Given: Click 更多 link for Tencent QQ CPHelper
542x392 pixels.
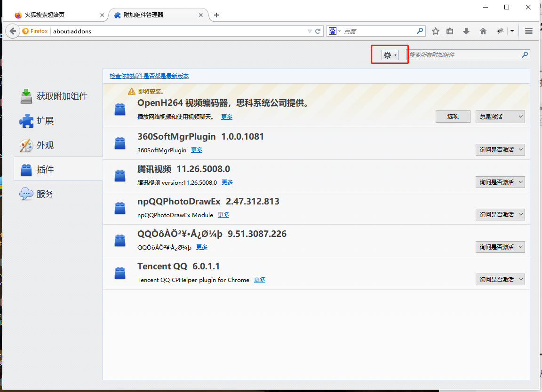Looking at the screenshot, I should pos(260,280).
